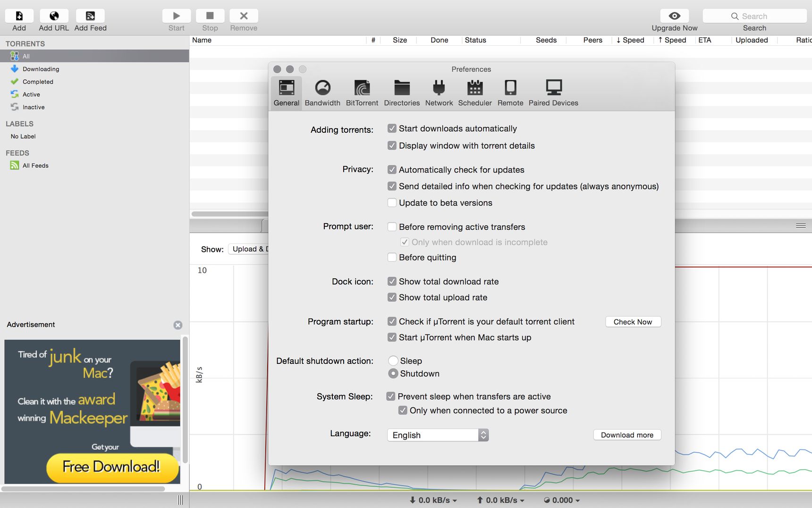
Task: Click the Check Now button
Action: [633, 322]
